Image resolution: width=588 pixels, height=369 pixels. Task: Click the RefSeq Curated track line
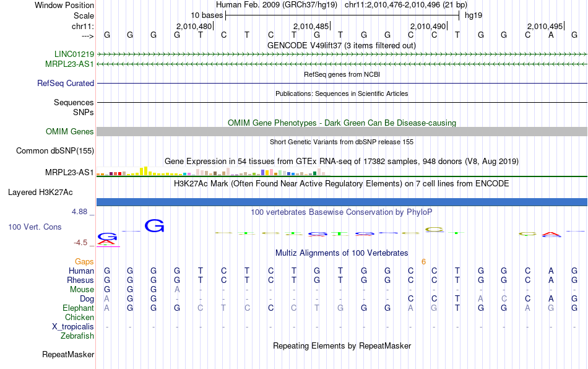[x=342, y=83]
